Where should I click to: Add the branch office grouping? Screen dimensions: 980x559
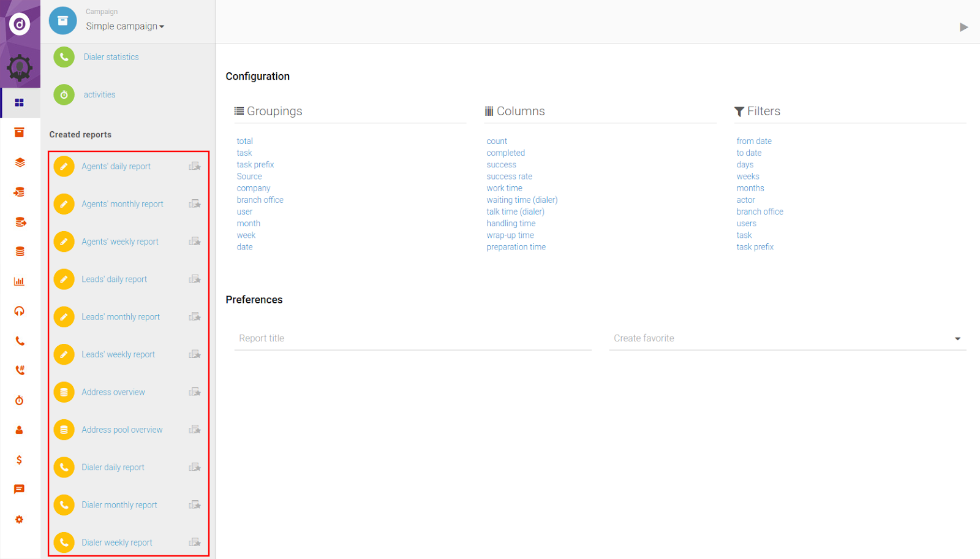pos(260,199)
